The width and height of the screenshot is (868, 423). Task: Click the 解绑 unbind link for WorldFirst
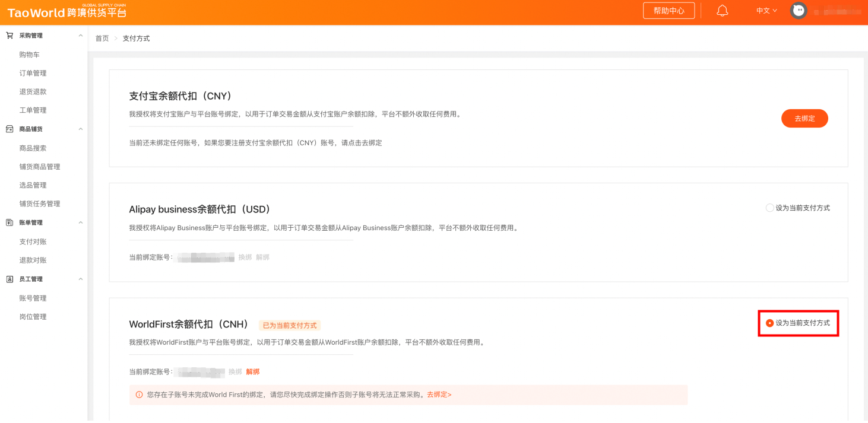point(252,371)
